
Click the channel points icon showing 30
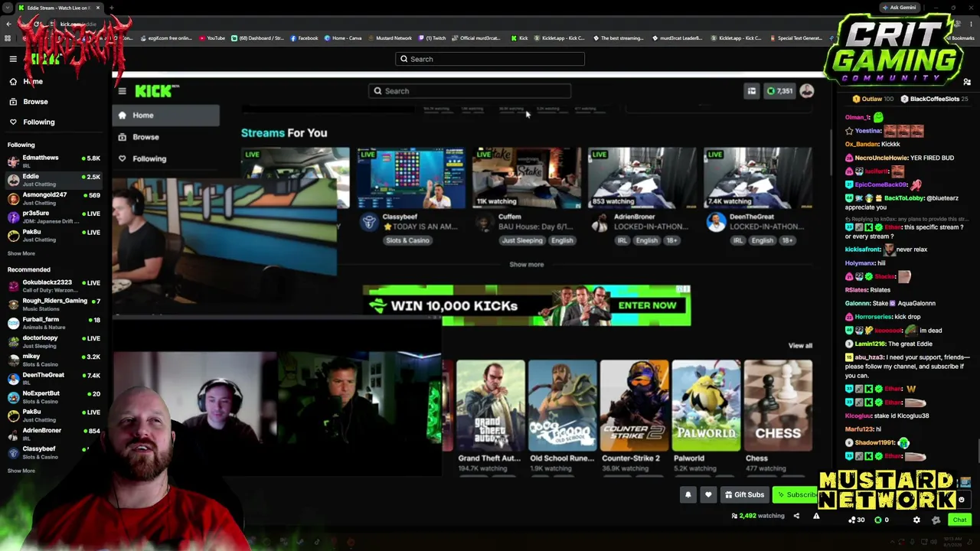coord(857,520)
